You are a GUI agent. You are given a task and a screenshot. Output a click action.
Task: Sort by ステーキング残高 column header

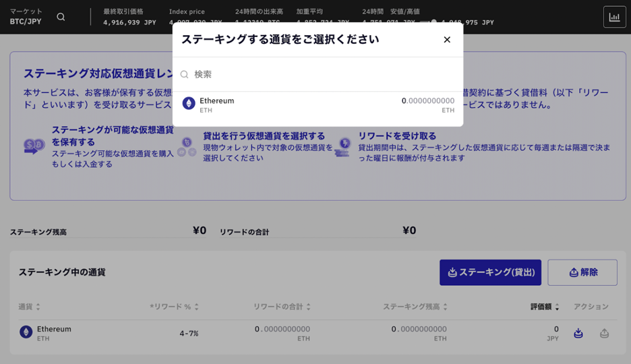(x=415, y=307)
